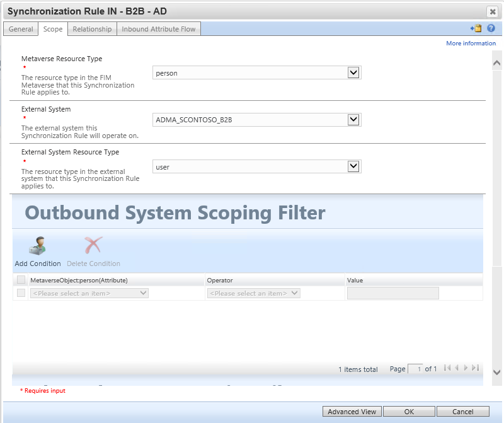Check the condition row checkbox
The height and width of the screenshot is (423, 504).
21,293
